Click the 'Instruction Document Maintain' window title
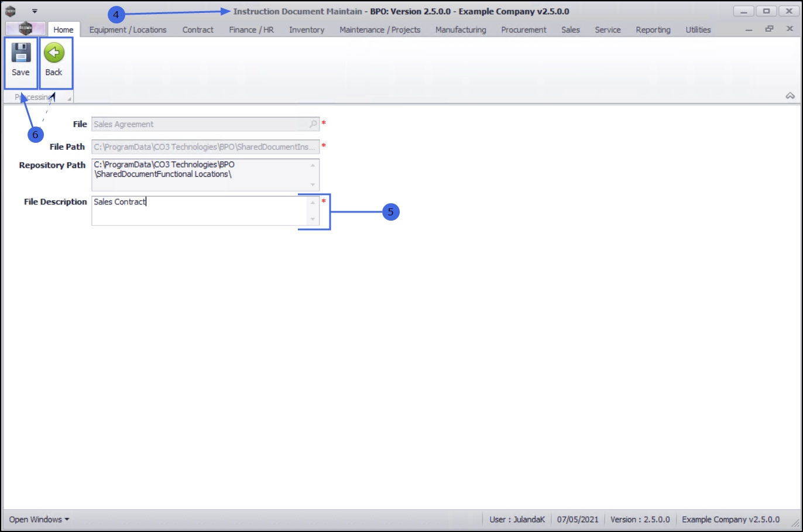This screenshot has width=803, height=532. [298, 11]
